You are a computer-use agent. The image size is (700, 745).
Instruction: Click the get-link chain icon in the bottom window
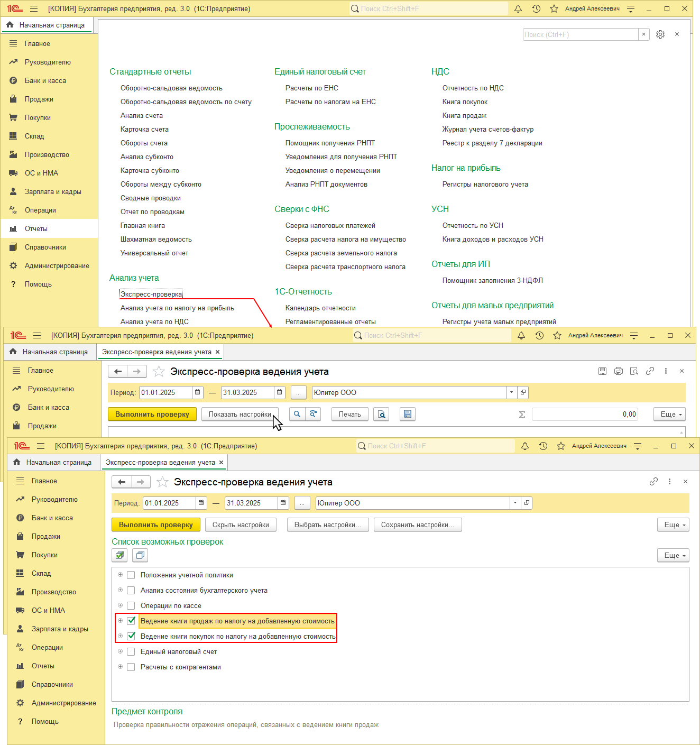coord(654,482)
